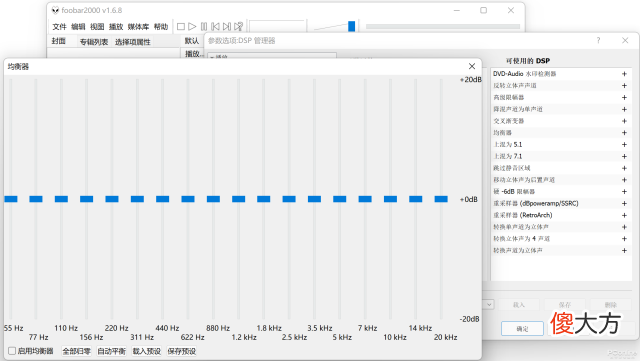Click the 删除 button in the DSP manager
The image size is (640, 361).
pos(610,305)
